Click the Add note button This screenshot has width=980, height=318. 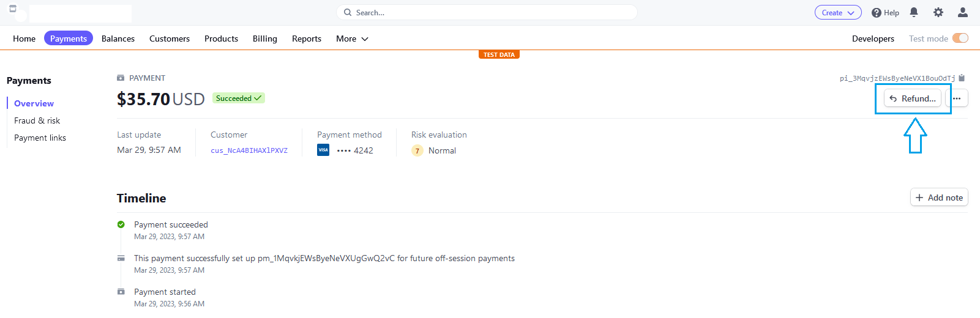click(x=939, y=197)
